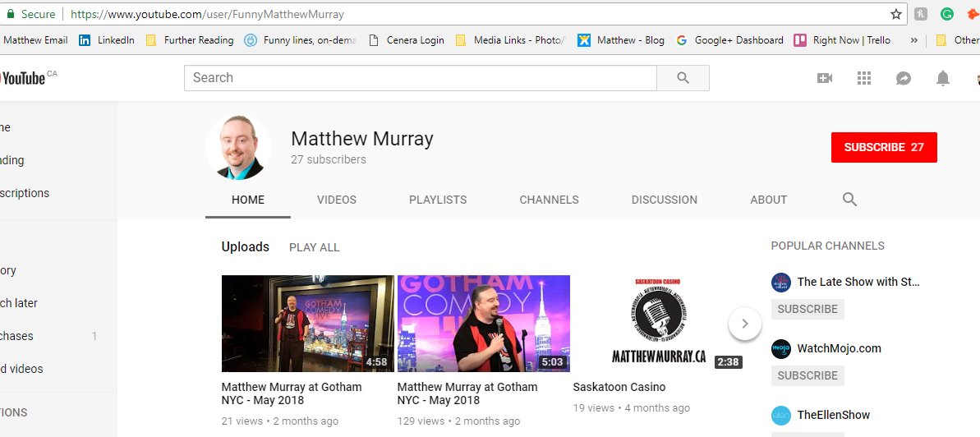Click the channel search magnifier icon
Screen dimensions: 980x437
(x=849, y=200)
